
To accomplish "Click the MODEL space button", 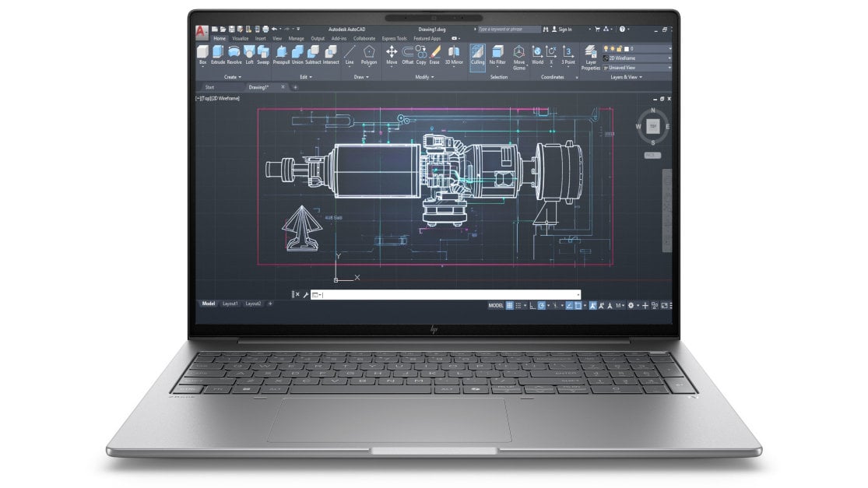I will point(496,305).
